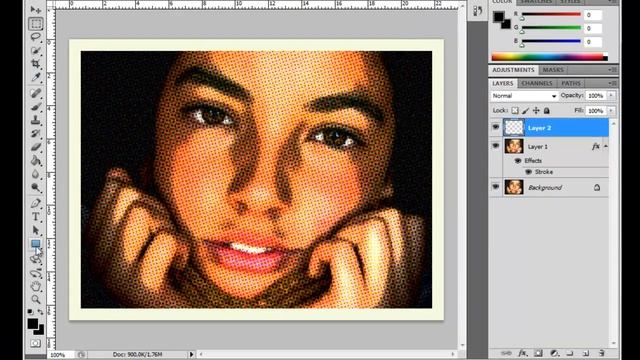Toggle lock position
The width and height of the screenshot is (640, 360).
coord(536,111)
